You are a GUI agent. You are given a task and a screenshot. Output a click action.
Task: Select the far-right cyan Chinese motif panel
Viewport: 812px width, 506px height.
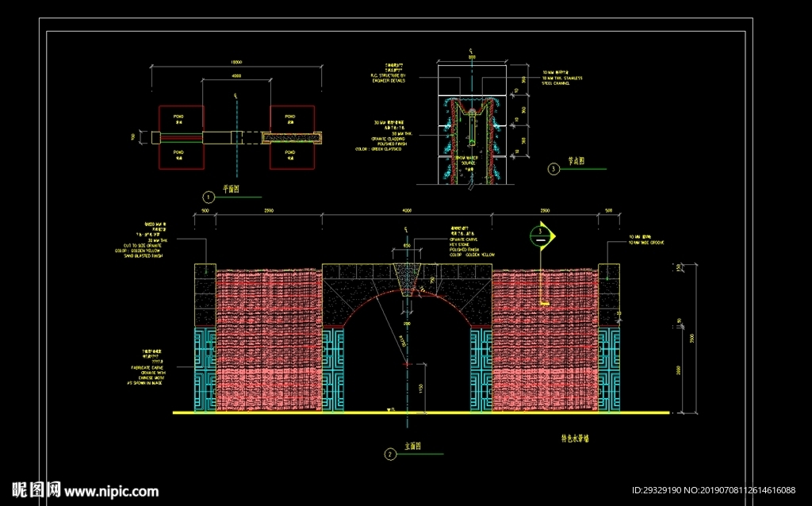point(609,370)
